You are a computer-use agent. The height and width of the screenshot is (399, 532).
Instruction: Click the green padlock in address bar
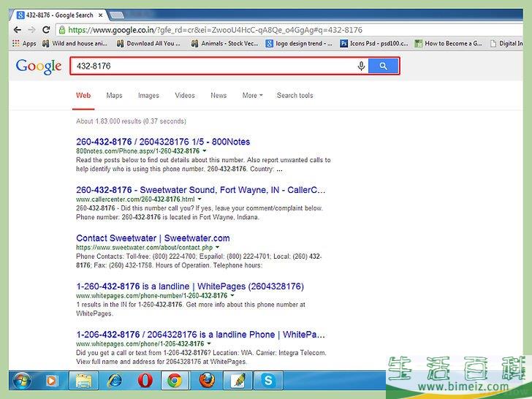click(x=62, y=30)
